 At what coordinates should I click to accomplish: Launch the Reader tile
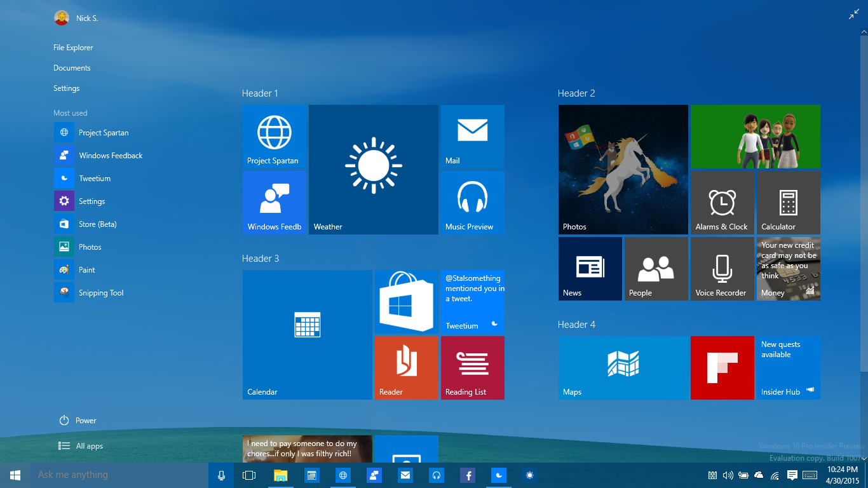(407, 368)
